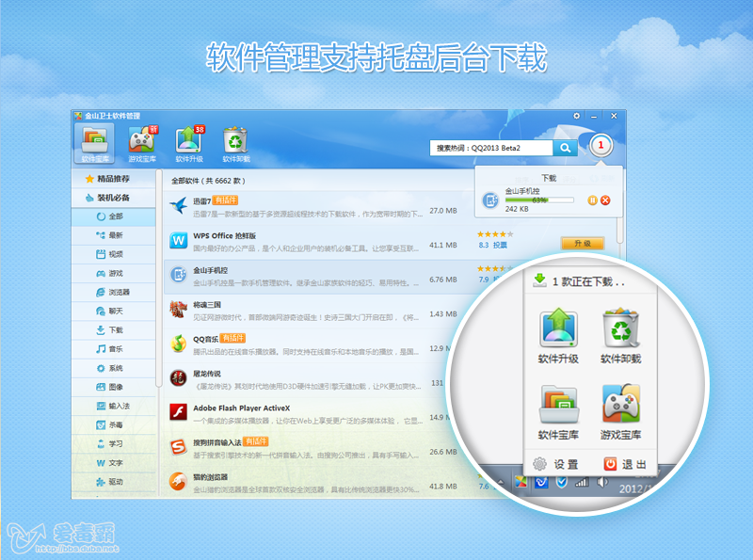
Task: Open 软件升级 from the tray popup menu
Action: tap(558, 336)
